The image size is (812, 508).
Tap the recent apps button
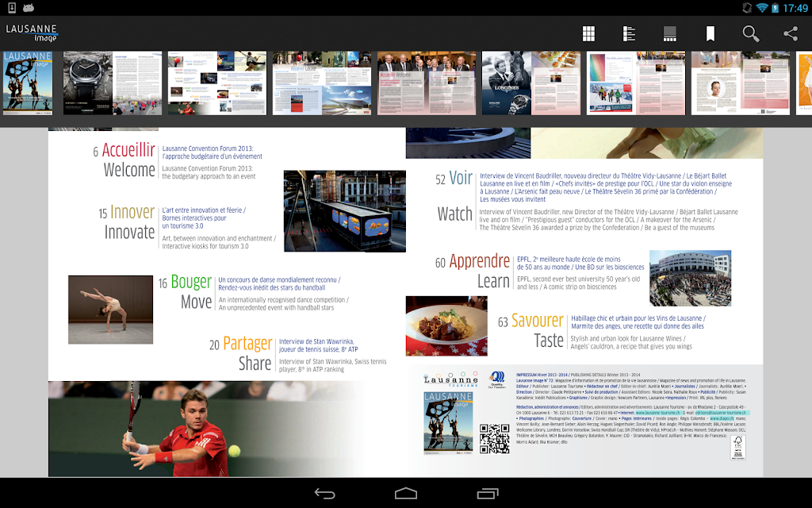487,494
